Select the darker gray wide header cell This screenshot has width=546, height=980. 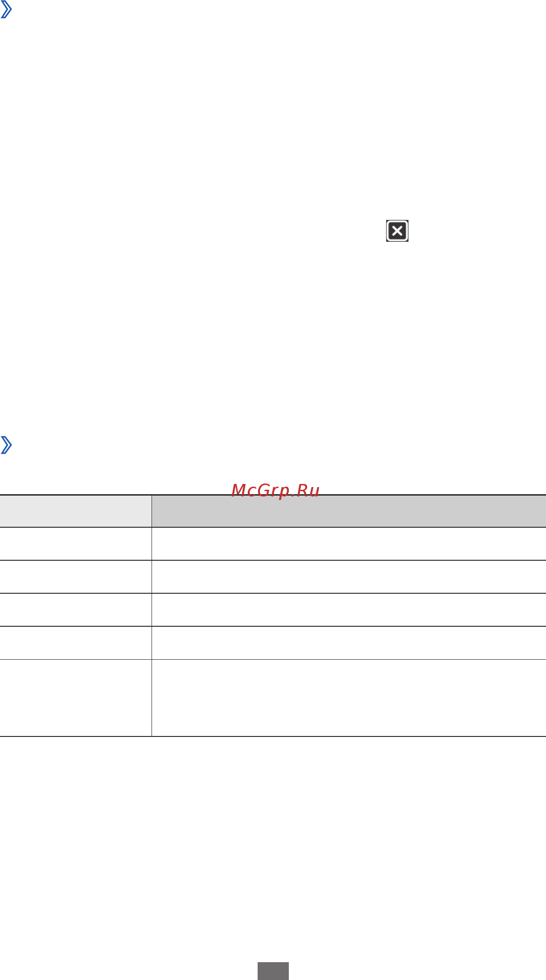pos(349,511)
